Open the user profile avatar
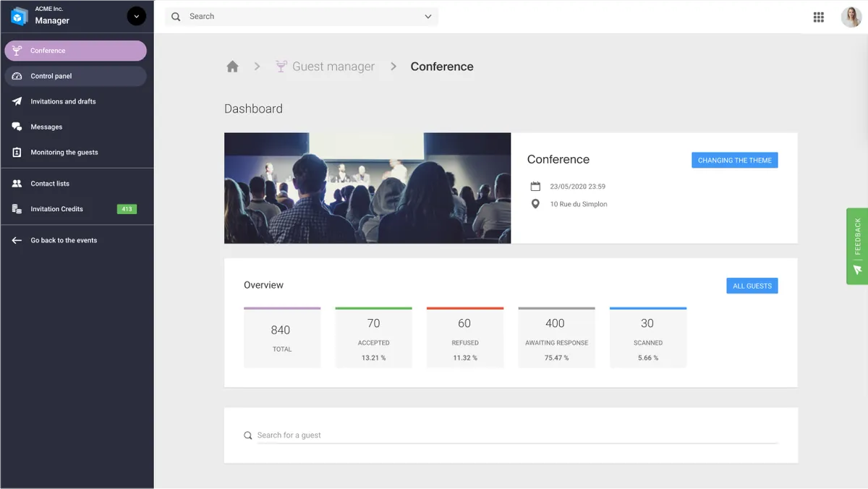 pos(851,17)
